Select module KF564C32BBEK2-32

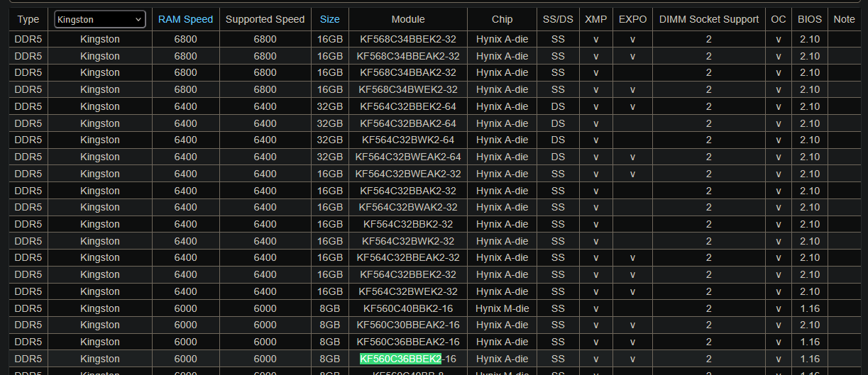[x=408, y=274]
